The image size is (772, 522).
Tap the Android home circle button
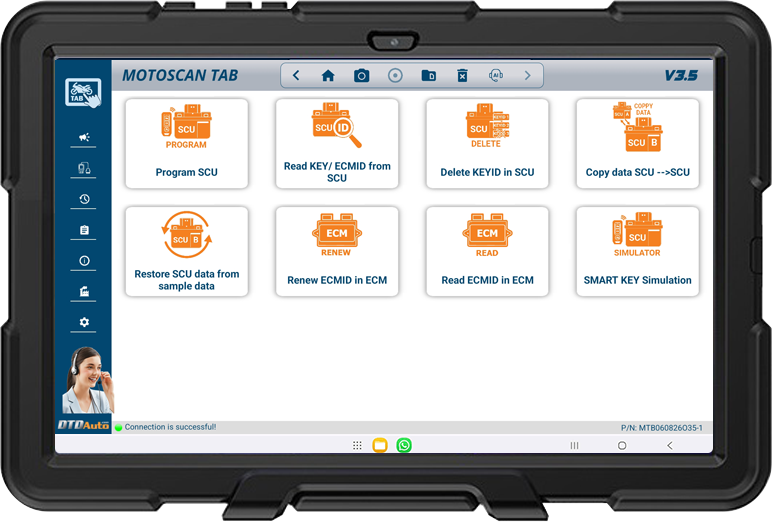[622, 445]
